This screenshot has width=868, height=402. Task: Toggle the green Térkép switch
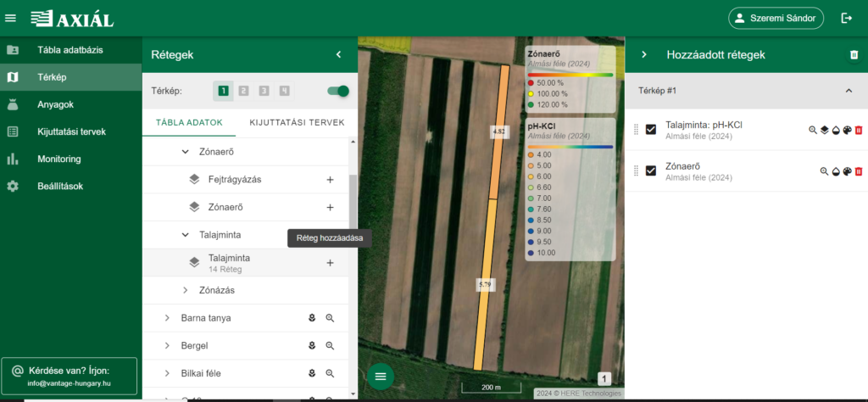pyautogui.click(x=337, y=91)
